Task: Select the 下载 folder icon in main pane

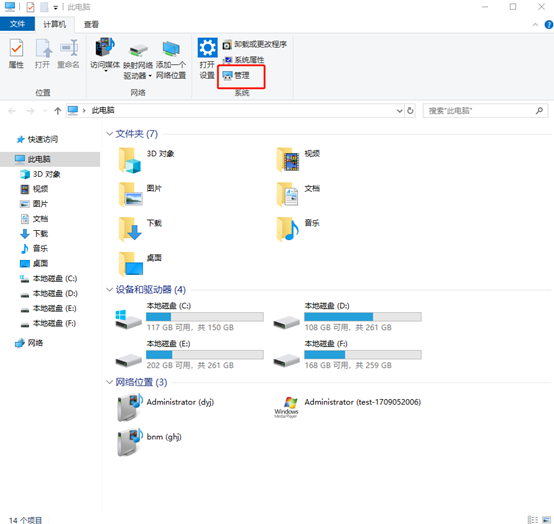Action: pos(130,229)
